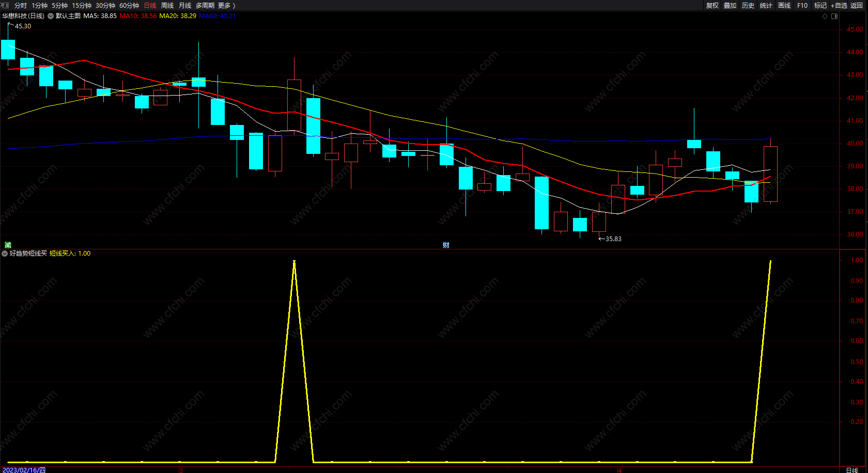This screenshot has height=473, width=868.
Task: Click the 日线 label at bottom-right corner
Action: click(852, 470)
